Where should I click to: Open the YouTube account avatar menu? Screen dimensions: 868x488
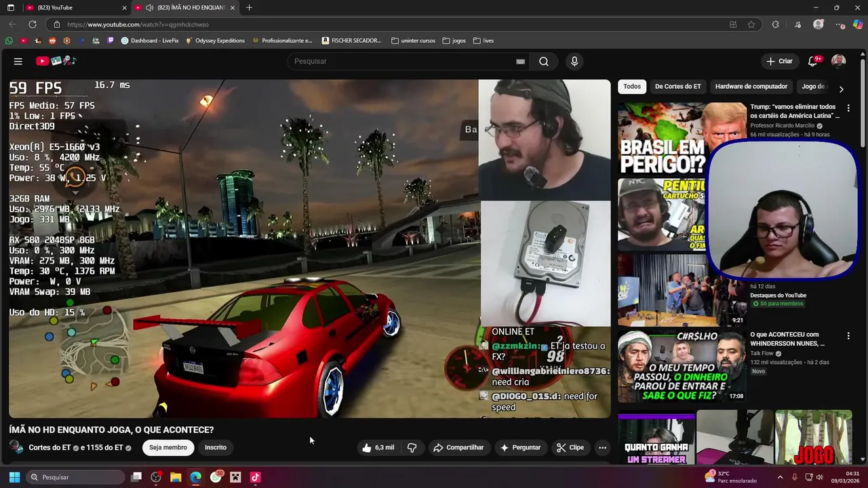tap(838, 61)
